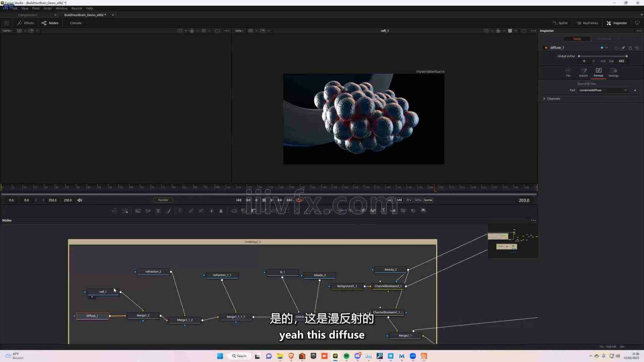Open the right viewer 50% zoom dropdown
Viewport: 644px width, 362px height.
[239, 31]
